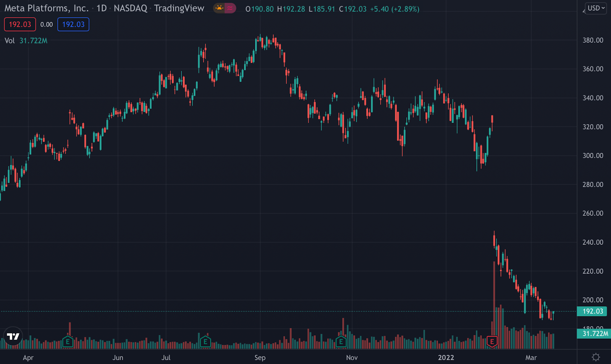611x364 pixels.
Task: Click the Jul label on time axis
Action: 166,358
